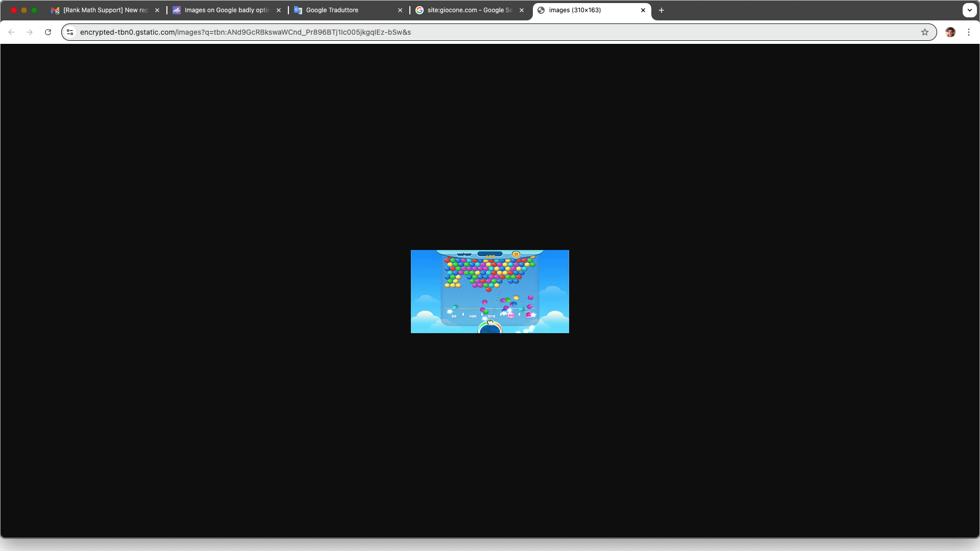
Task: Close the Google Traduttore tab
Action: (400, 10)
